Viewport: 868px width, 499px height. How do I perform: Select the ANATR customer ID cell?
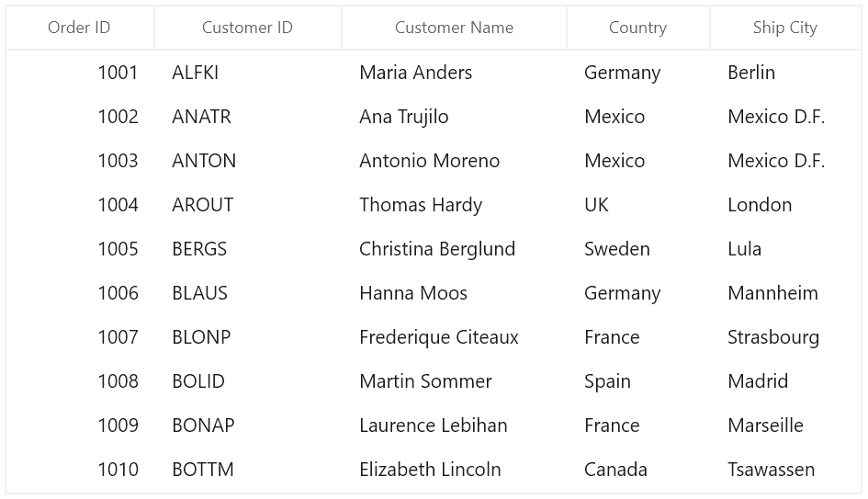(x=248, y=117)
